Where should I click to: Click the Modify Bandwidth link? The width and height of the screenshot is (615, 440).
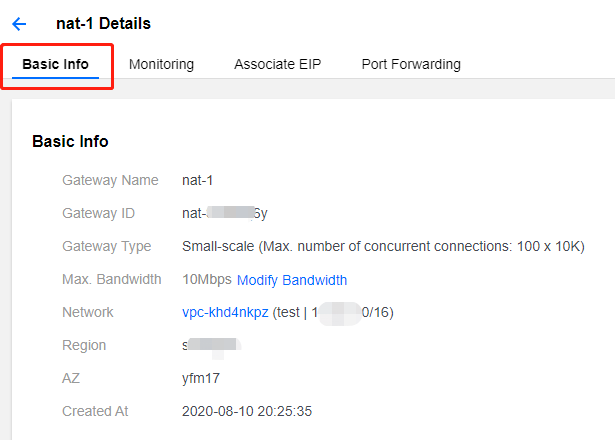pos(292,280)
